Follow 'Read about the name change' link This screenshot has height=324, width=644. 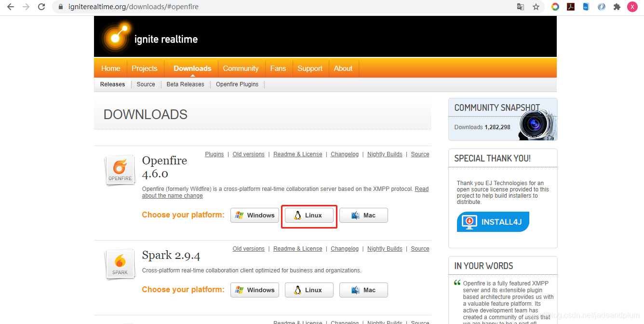285,192
